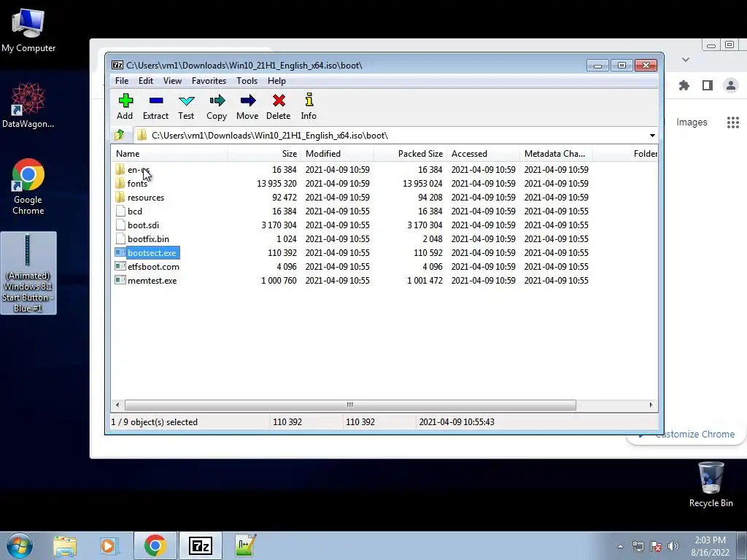The width and height of the screenshot is (747, 560).
Task: Click the Action Center flag tray icon
Action: (656, 546)
